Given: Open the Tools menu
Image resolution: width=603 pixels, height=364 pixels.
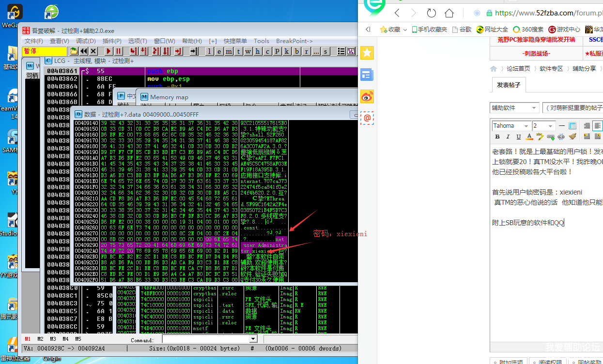Looking at the screenshot, I should point(262,41).
